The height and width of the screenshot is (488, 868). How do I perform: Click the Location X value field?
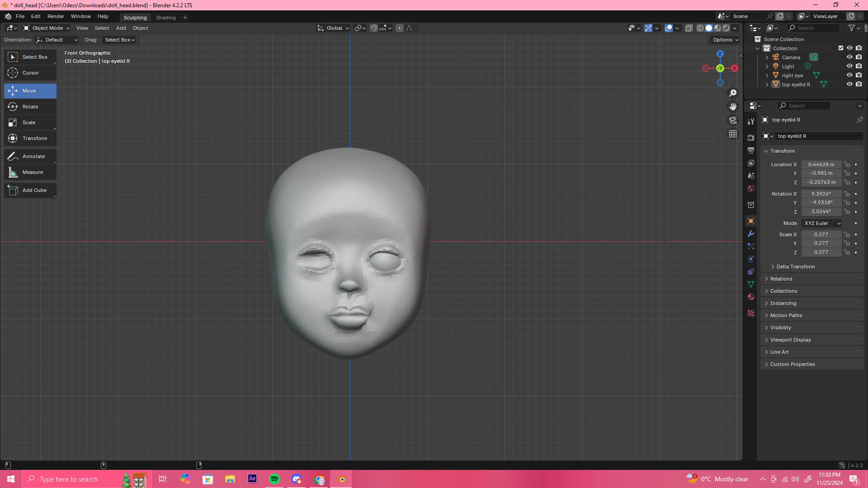[x=821, y=164]
